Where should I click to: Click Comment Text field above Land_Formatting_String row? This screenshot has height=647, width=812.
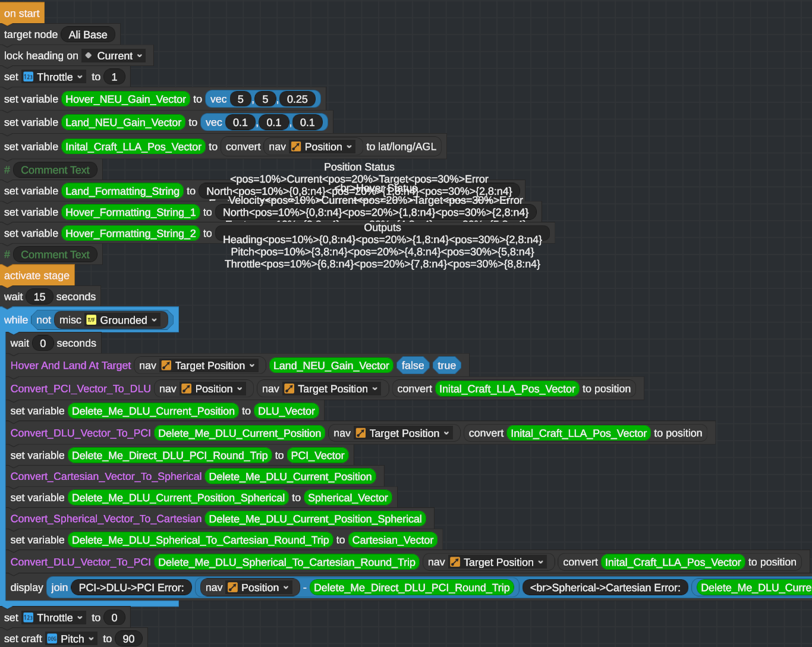pyautogui.click(x=55, y=170)
